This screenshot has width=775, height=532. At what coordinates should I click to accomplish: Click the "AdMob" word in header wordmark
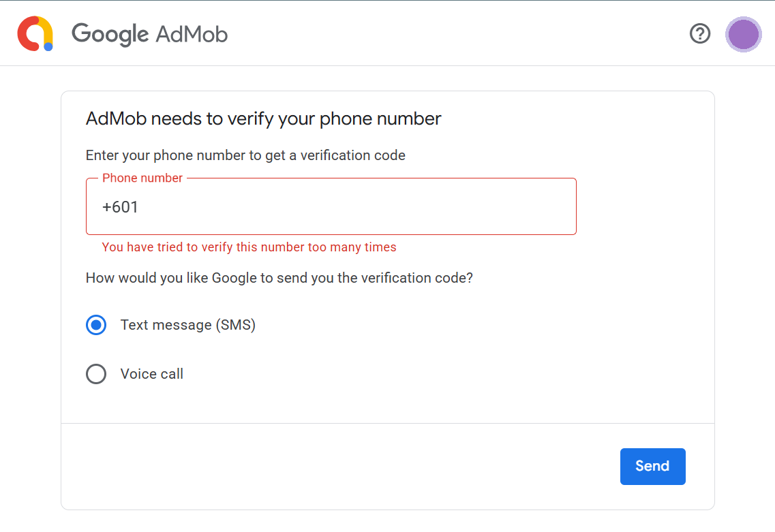(192, 33)
